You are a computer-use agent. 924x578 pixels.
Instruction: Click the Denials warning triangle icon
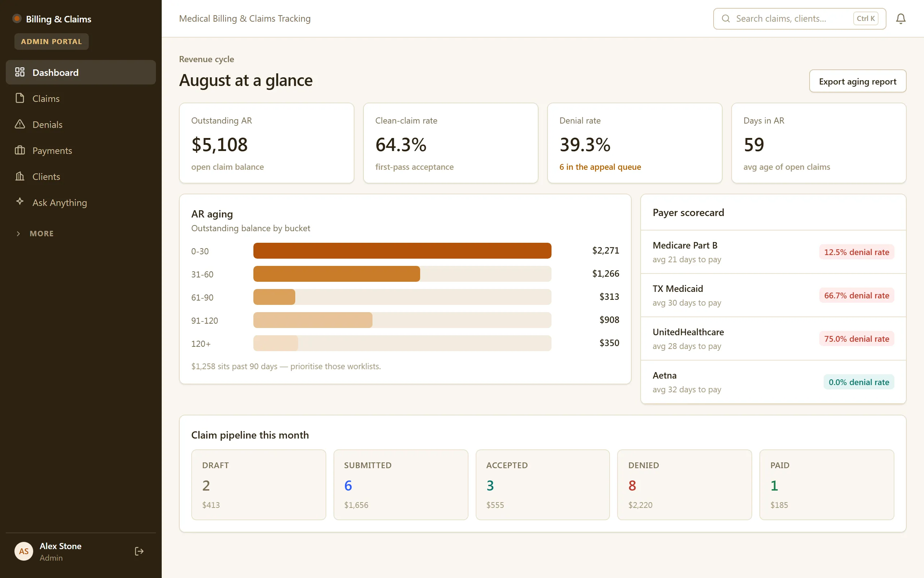[x=20, y=124]
